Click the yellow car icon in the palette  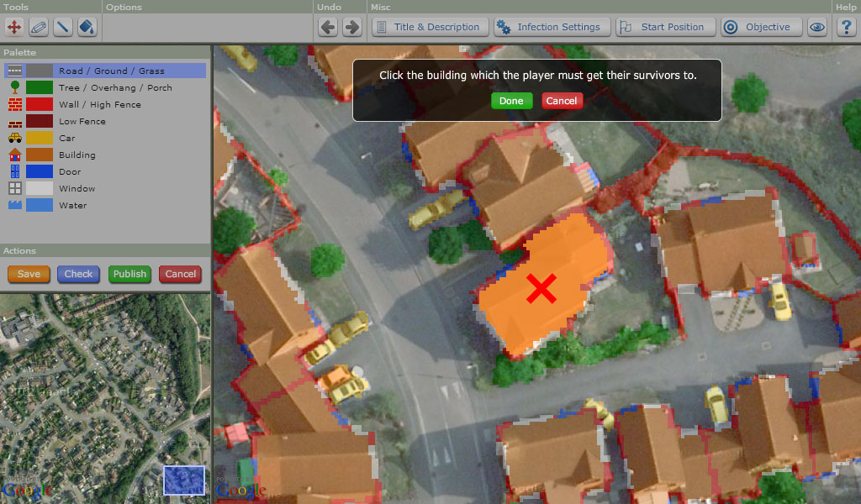(x=15, y=138)
